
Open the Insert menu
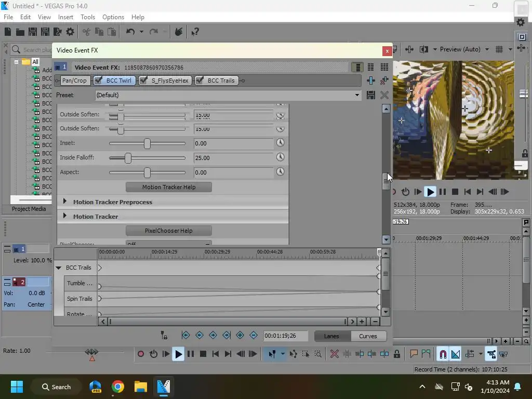[x=65, y=17]
